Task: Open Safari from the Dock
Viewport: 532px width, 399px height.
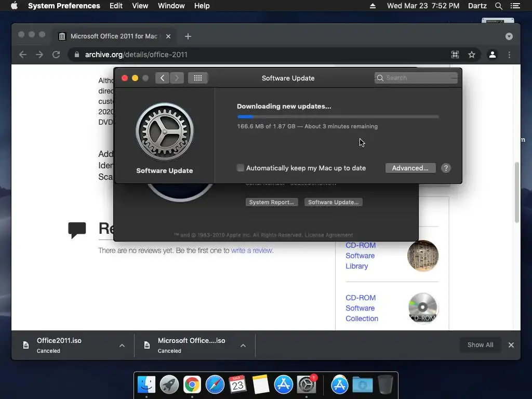Action: coord(215,385)
